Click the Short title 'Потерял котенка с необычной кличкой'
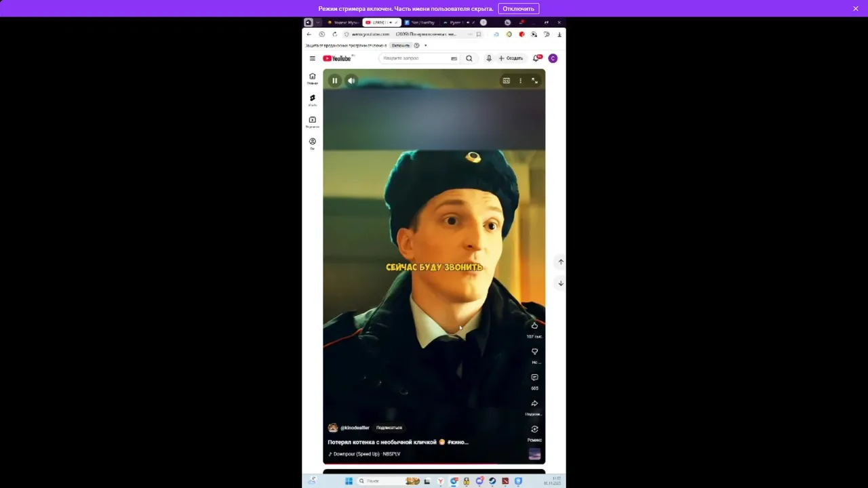The width and height of the screenshot is (868, 488). [382, 442]
